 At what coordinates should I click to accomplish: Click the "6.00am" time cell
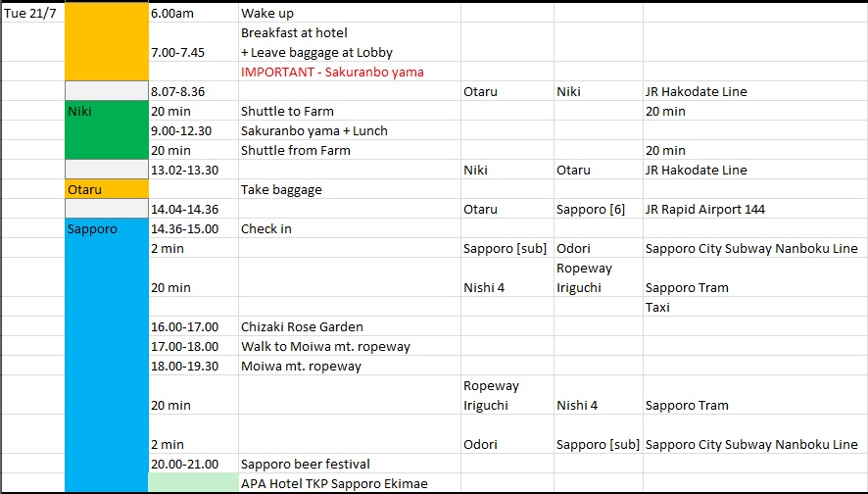pyautogui.click(x=170, y=14)
